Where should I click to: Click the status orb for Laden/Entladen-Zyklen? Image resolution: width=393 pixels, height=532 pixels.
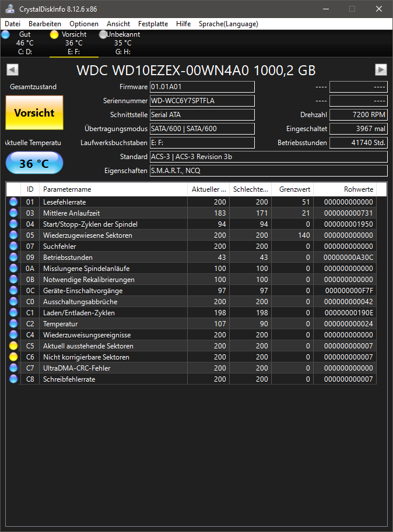tap(13, 313)
